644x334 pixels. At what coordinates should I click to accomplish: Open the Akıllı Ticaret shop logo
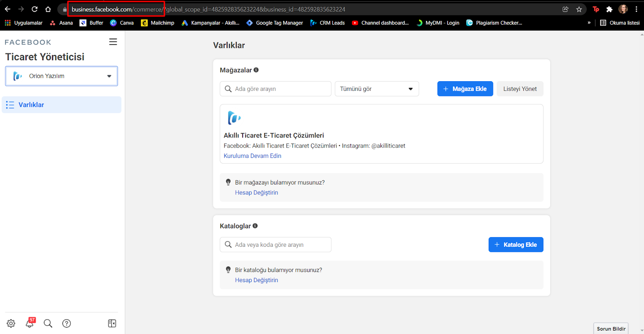click(234, 118)
